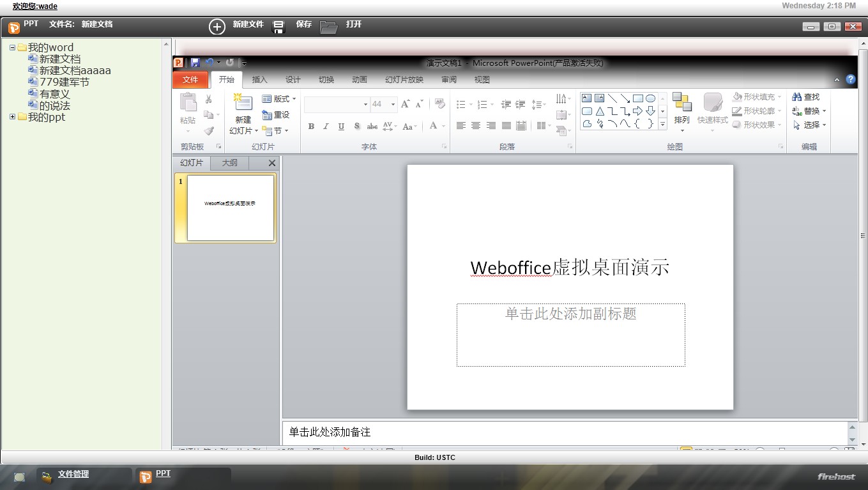Click the 新建文件 link in top bar
This screenshot has width=868, height=490.
(x=248, y=24)
